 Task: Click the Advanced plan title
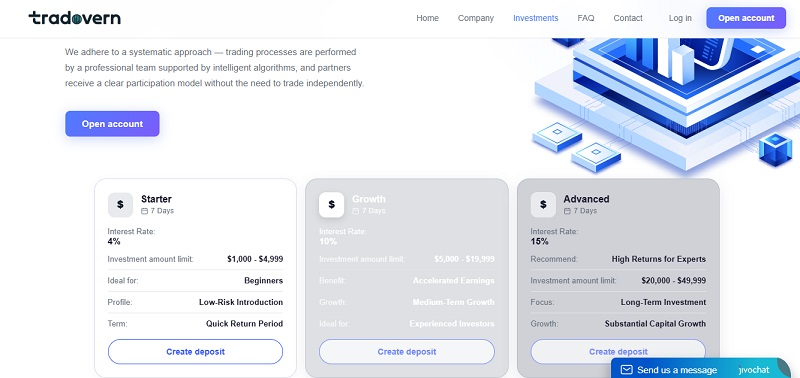tap(586, 199)
